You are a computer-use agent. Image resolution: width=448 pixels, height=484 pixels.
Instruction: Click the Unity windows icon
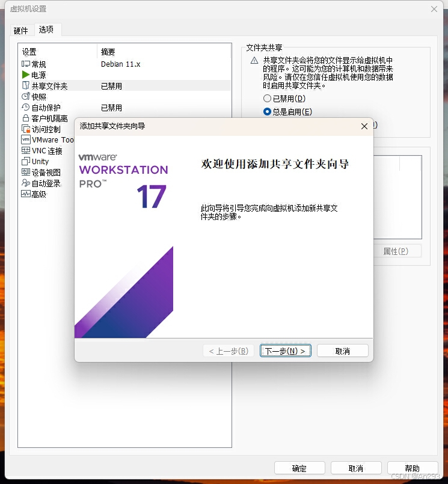tap(26, 161)
